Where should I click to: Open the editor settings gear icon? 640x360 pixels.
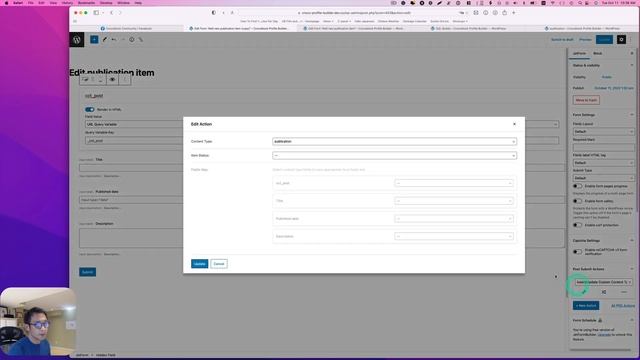point(621,40)
